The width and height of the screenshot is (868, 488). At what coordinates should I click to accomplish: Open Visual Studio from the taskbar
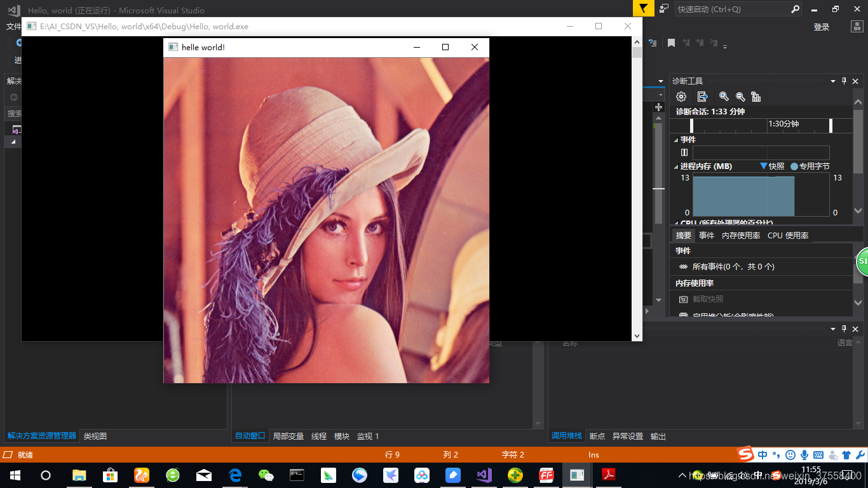pyautogui.click(x=485, y=475)
